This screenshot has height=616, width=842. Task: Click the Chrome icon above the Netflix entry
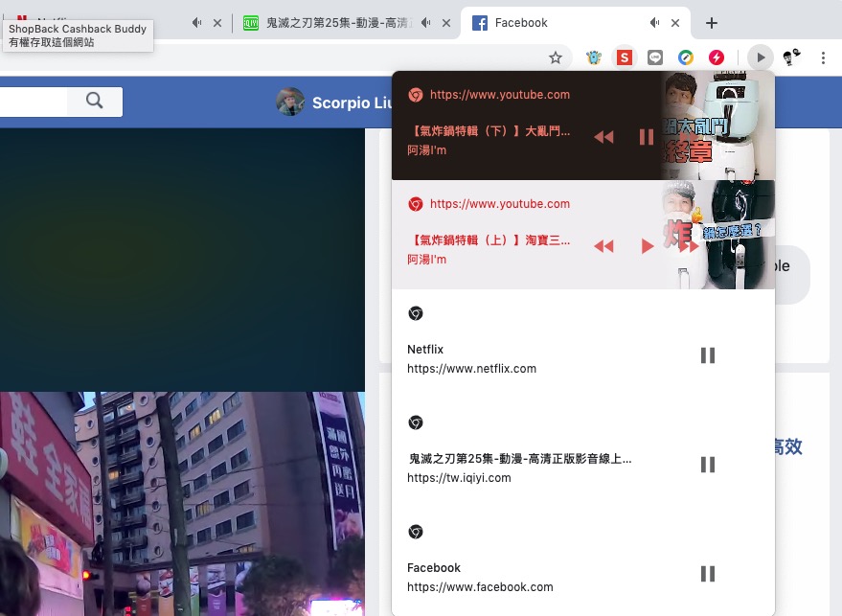416,313
